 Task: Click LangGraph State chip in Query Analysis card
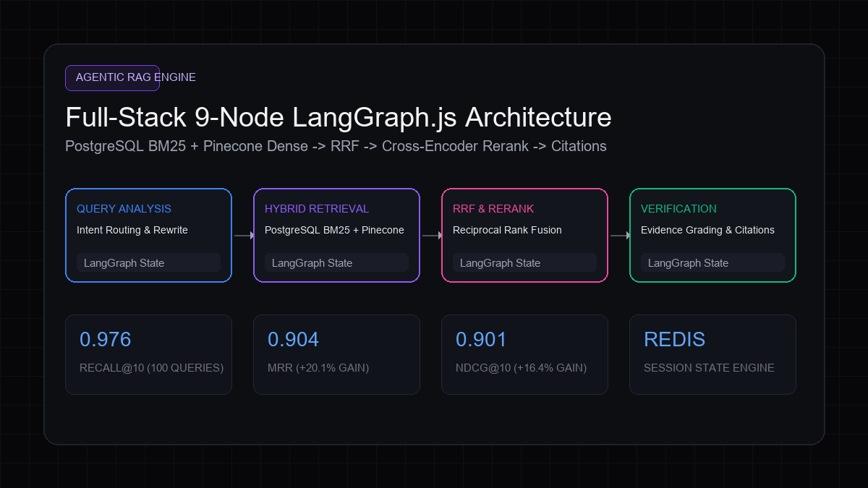point(148,262)
